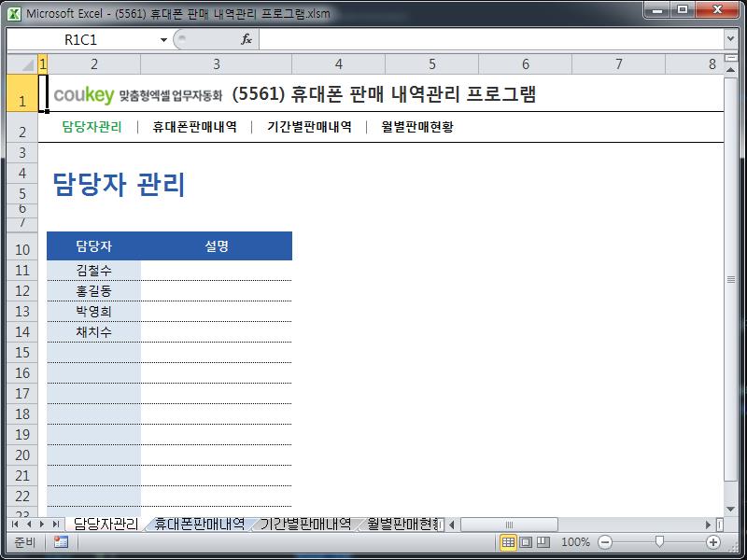The image size is (747, 560).
Task: Click horizontal scrollbar right arrow
Action: coord(709,525)
